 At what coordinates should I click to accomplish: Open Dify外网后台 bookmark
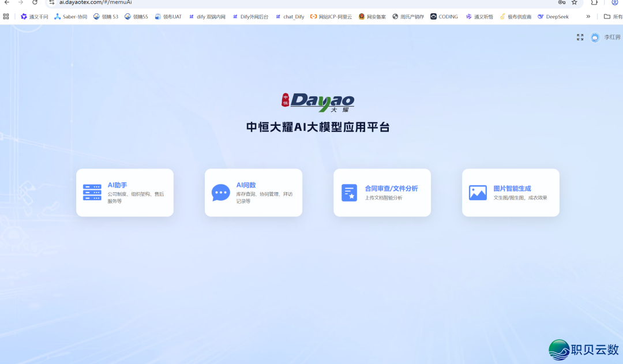[x=250, y=17]
